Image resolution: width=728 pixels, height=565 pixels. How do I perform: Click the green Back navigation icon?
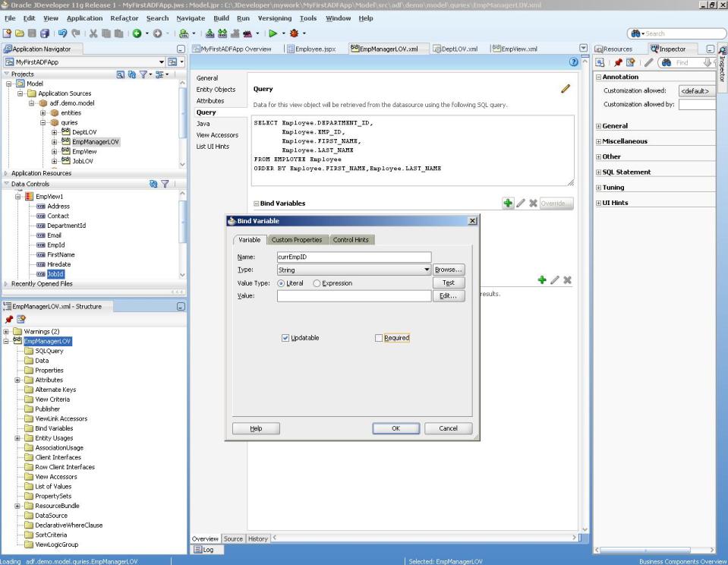(137, 33)
